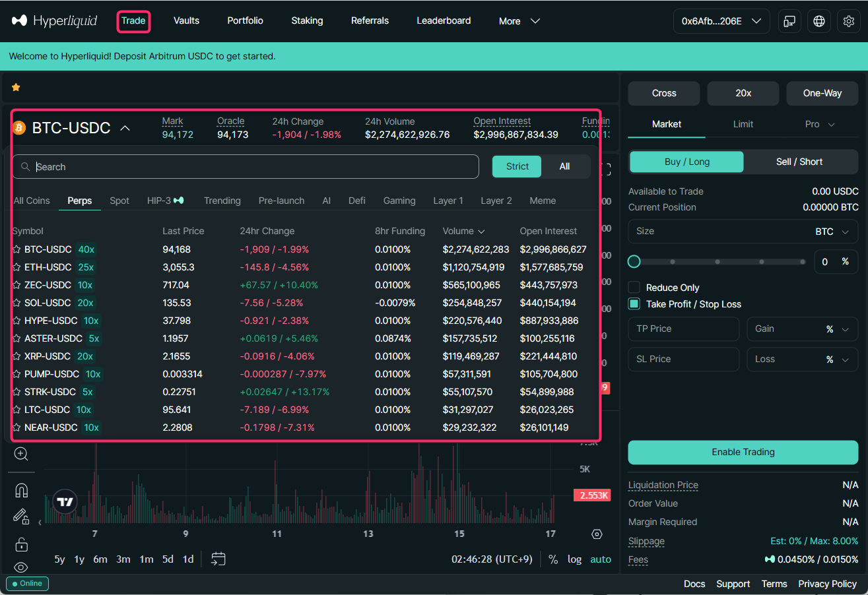Click the globe language icon
The width and height of the screenshot is (868, 595).
[x=819, y=21]
